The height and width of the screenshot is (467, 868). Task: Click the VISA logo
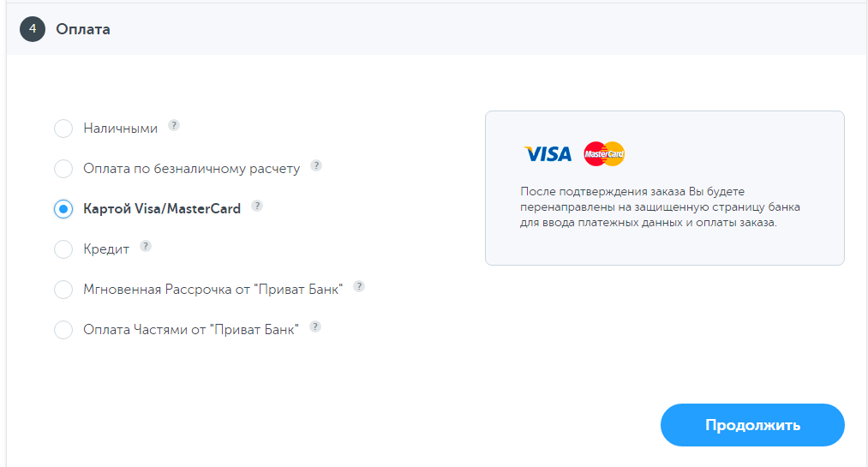[x=548, y=154]
